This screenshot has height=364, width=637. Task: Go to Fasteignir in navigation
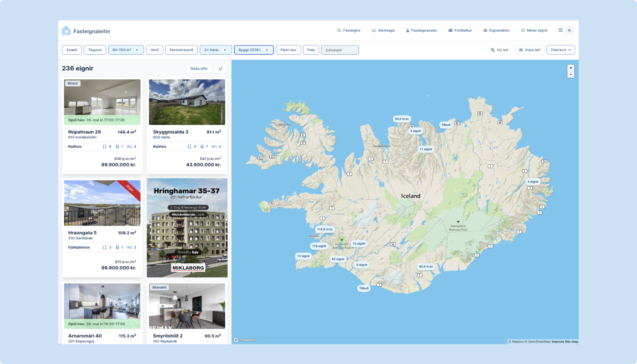(349, 30)
